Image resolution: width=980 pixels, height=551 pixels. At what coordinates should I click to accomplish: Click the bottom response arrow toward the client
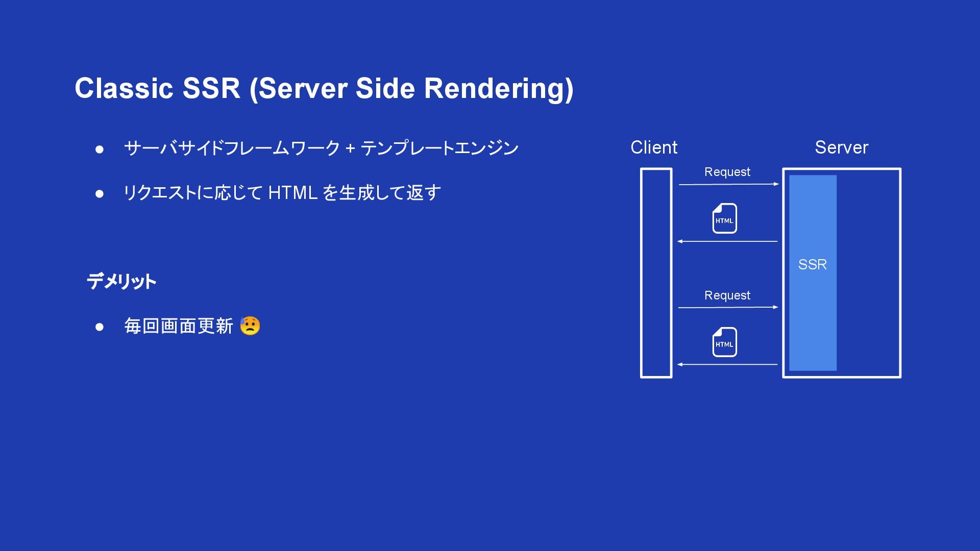[x=728, y=365]
